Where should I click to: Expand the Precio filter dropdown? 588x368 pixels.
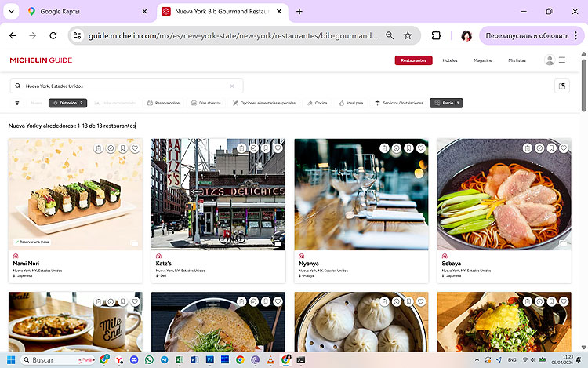pyautogui.click(x=445, y=103)
